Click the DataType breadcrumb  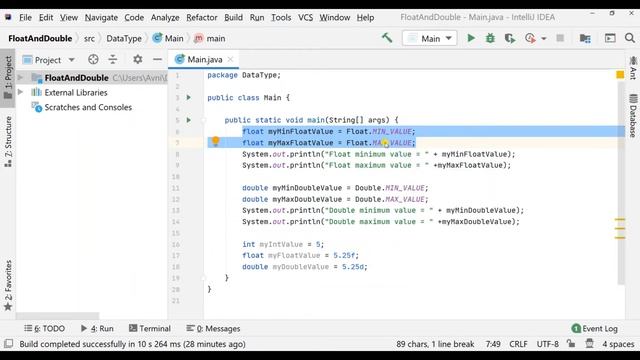124,38
